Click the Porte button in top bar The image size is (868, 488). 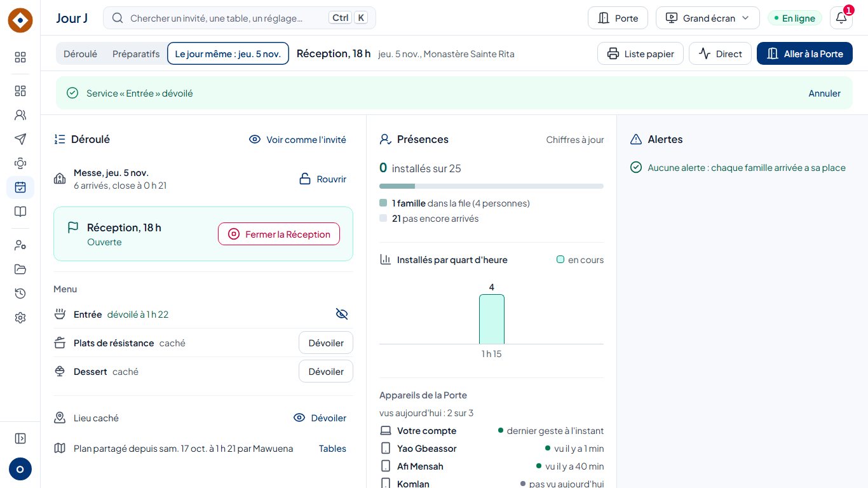pos(618,18)
